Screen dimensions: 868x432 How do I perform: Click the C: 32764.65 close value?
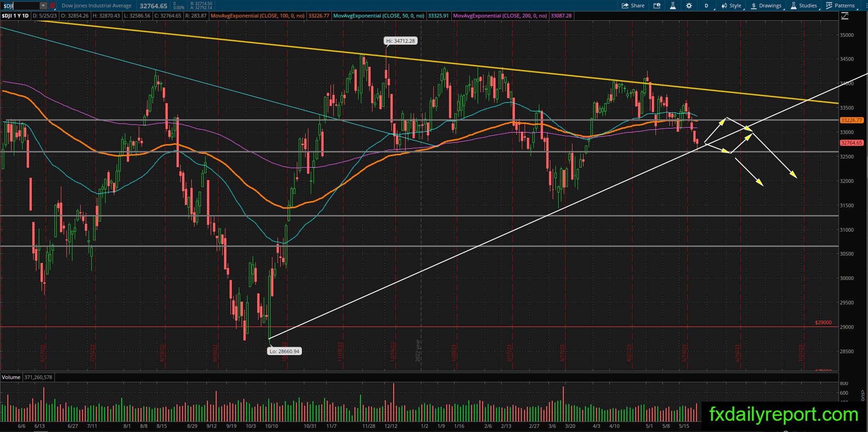168,16
